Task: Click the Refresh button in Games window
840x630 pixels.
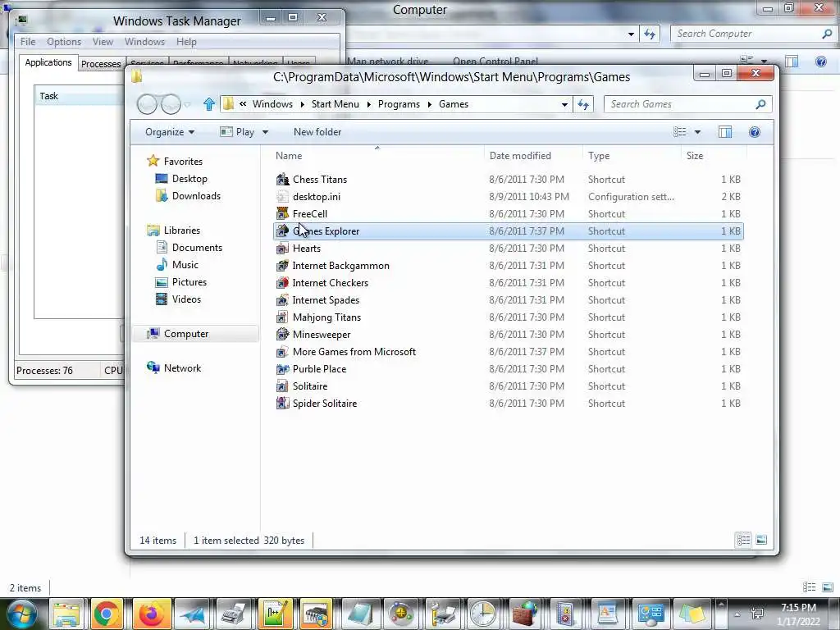Action: [x=583, y=104]
